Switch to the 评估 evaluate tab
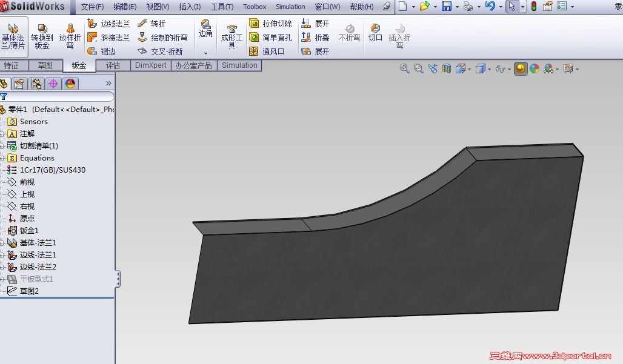Image resolution: width=623 pixels, height=364 pixels. pyautogui.click(x=113, y=65)
